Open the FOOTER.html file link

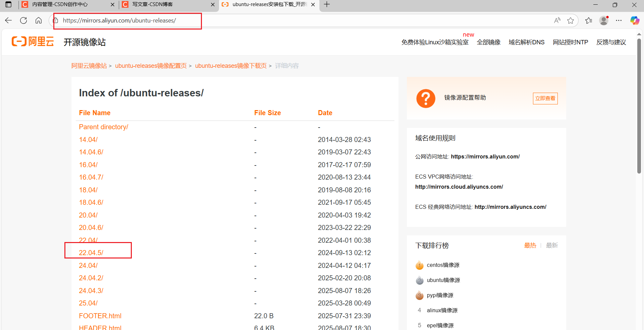(100, 316)
